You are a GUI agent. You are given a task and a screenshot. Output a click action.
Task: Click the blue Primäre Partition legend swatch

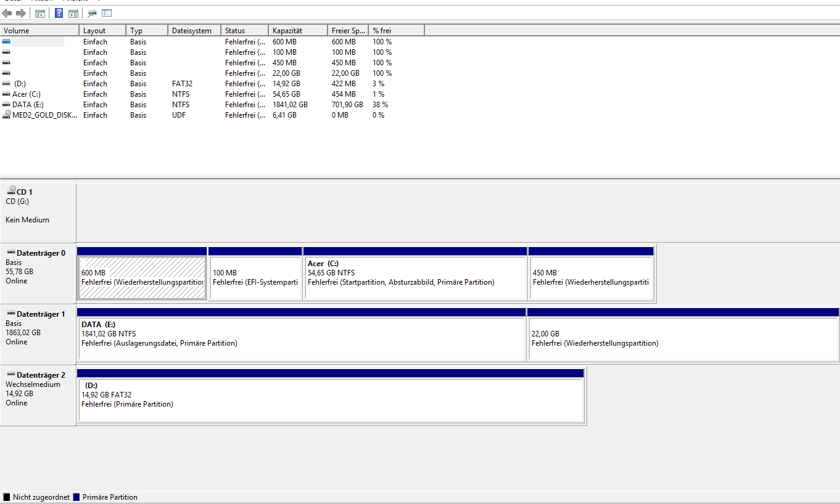[76, 497]
